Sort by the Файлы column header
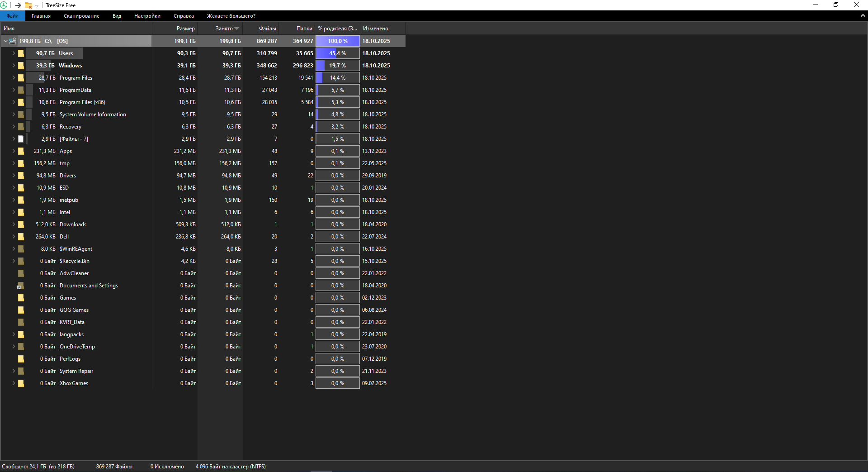 click(x=261, y=29)
